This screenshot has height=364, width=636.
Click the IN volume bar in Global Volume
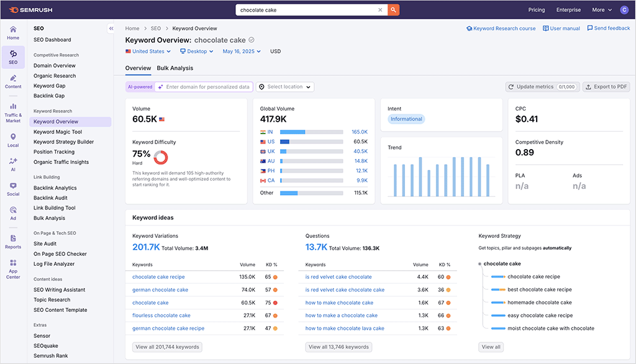point(312,132)
